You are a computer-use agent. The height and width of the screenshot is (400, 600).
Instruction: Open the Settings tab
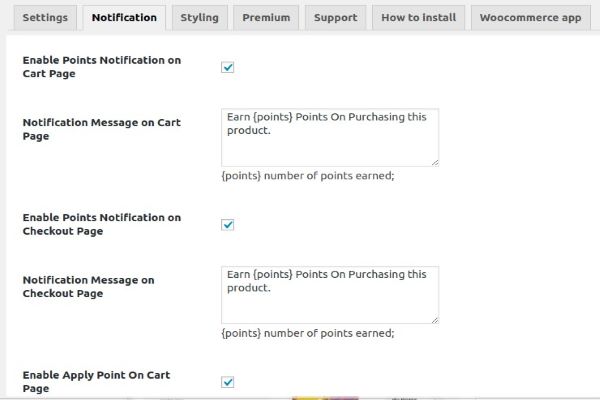pyautogui.click(x=44, y=18)
